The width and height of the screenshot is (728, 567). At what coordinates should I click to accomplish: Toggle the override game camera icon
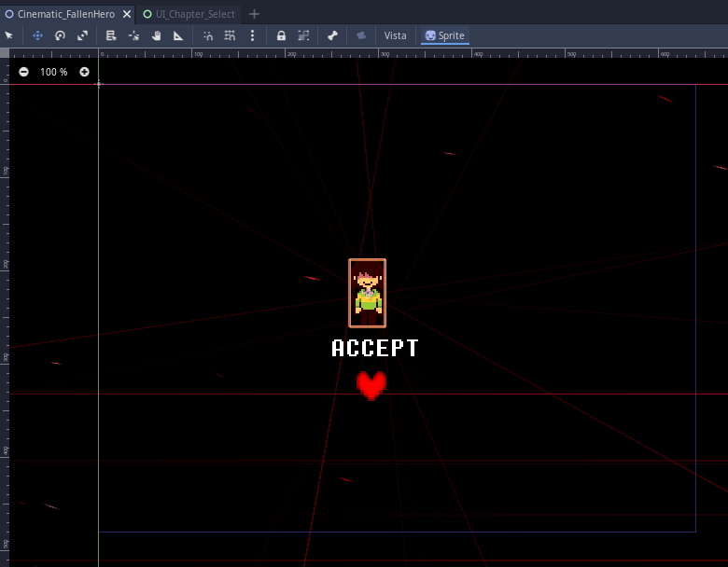pyautogui.click(x=361, y=35)
